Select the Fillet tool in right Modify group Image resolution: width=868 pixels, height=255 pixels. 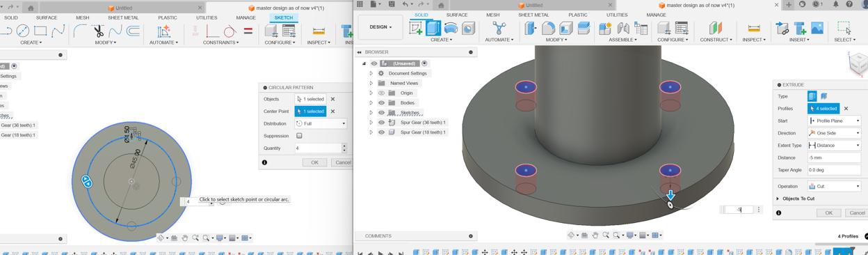548,29
